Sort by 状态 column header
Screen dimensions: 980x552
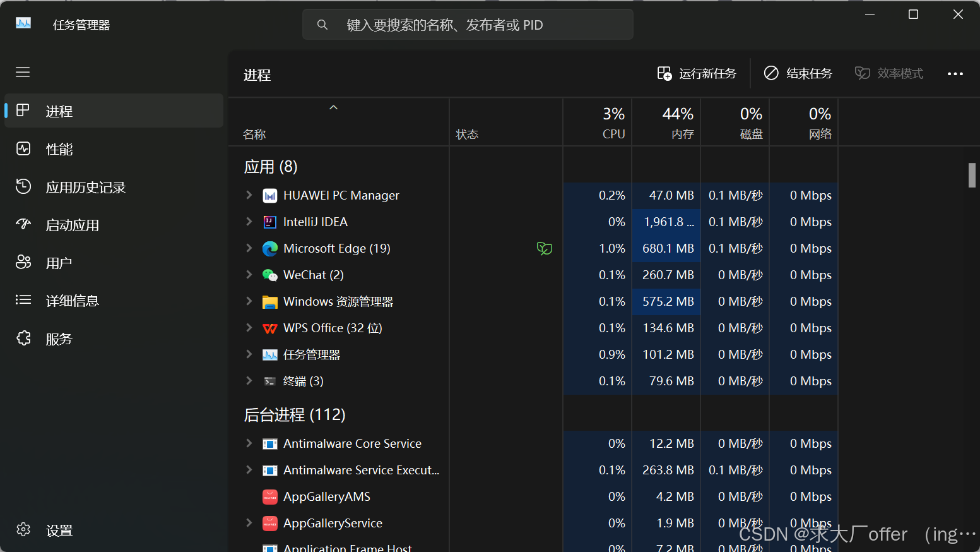(506, 123)
